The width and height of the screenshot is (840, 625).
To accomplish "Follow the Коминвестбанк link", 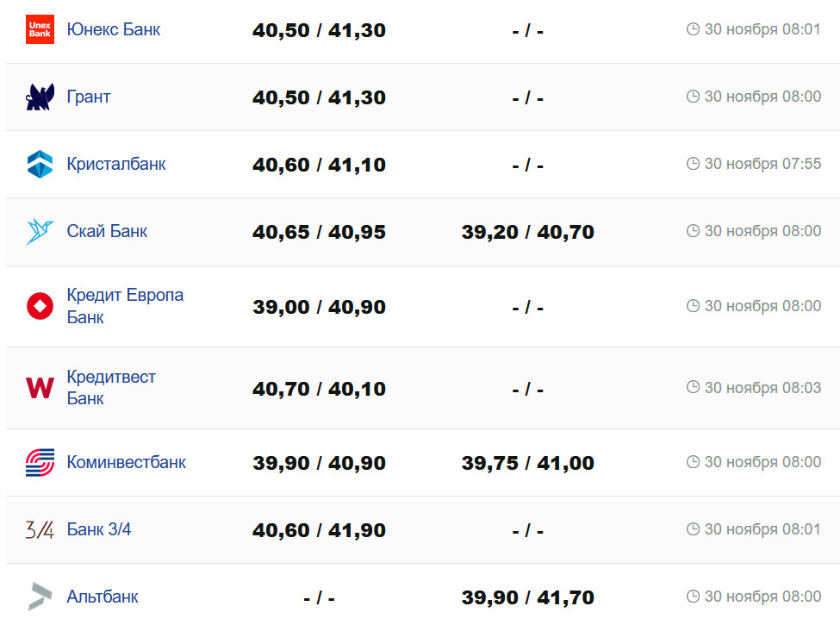I will pos(126,462).
